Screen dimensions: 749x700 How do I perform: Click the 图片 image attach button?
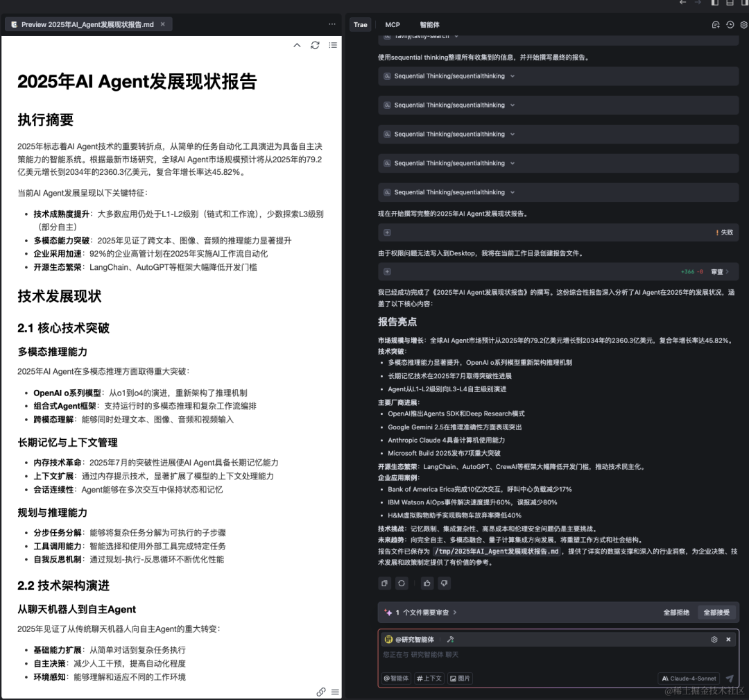460,678
